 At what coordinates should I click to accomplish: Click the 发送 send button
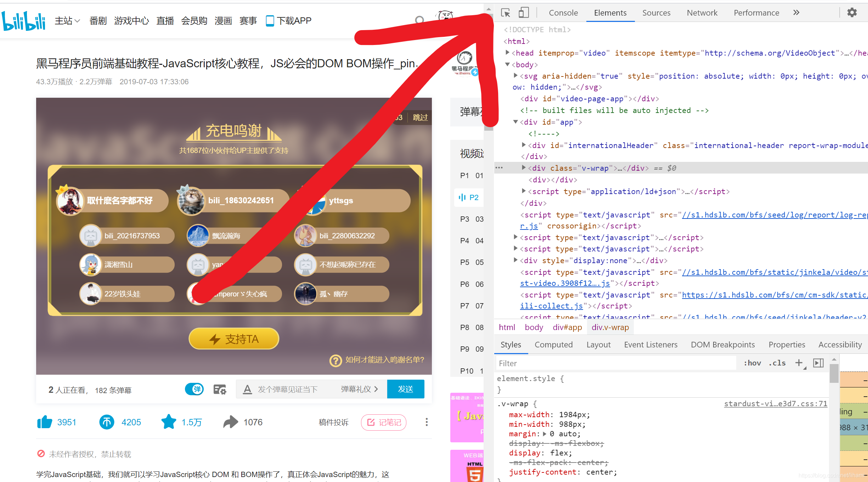point(406,389)
